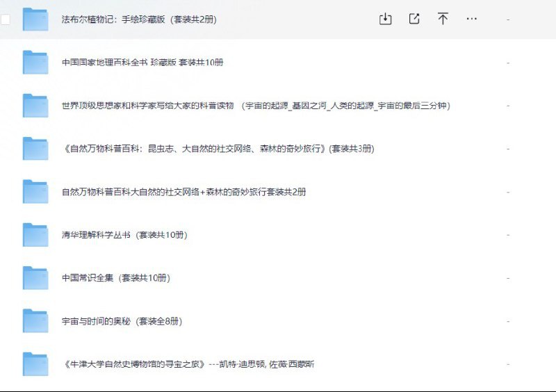Screen dimensions: 556x392
Task: Select the name 中国常识全集（套装共10册）
Action: pos(116,278)
